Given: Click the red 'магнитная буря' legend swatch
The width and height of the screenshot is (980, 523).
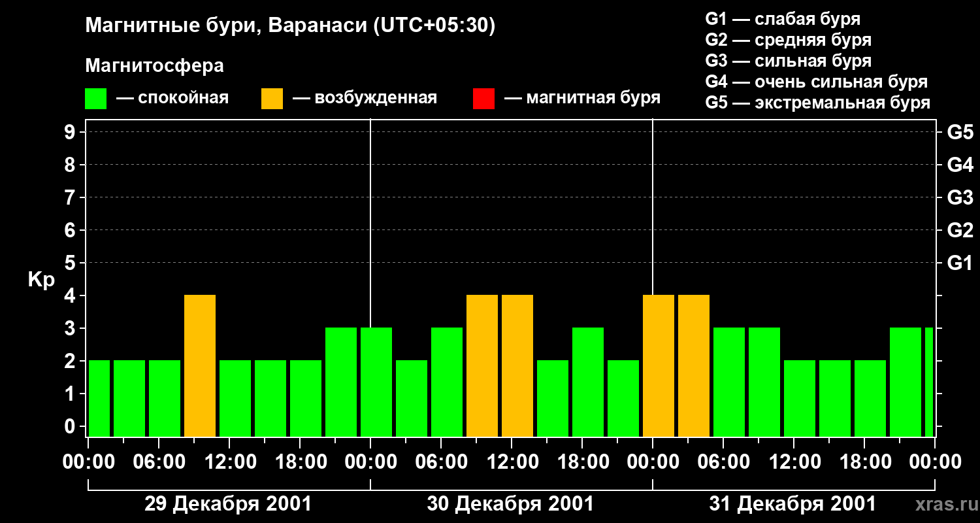Looking at the screenshot, I should click(483, 99).
